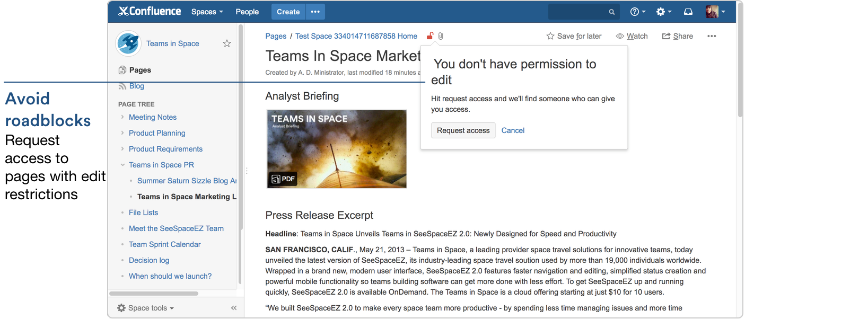Open the Teams in Space space link
This screenshot has width=868, height=319.
point(173,43)
